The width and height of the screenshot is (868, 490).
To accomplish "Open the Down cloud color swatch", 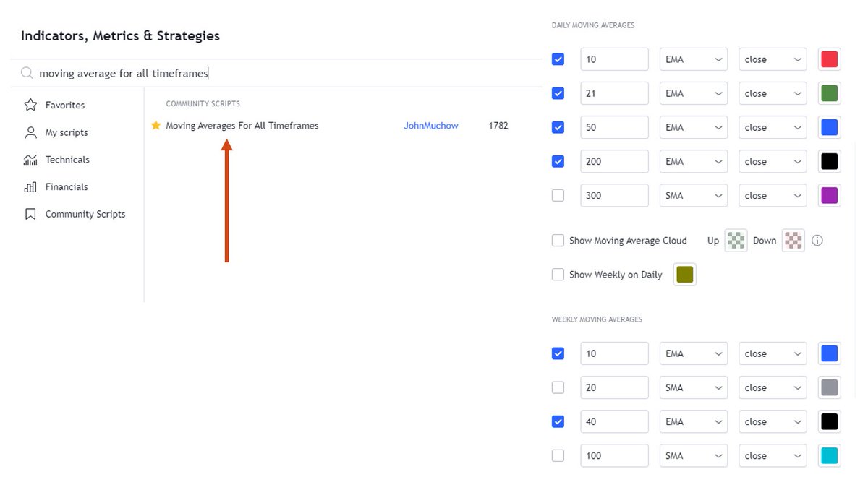I will coord(793,241).
